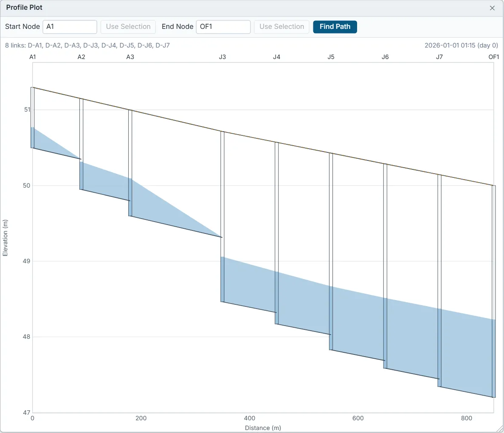The width and height of the screenshot is (504, 433).
Task: Click the Elevation (m) axis title
Action: (5, 238)
